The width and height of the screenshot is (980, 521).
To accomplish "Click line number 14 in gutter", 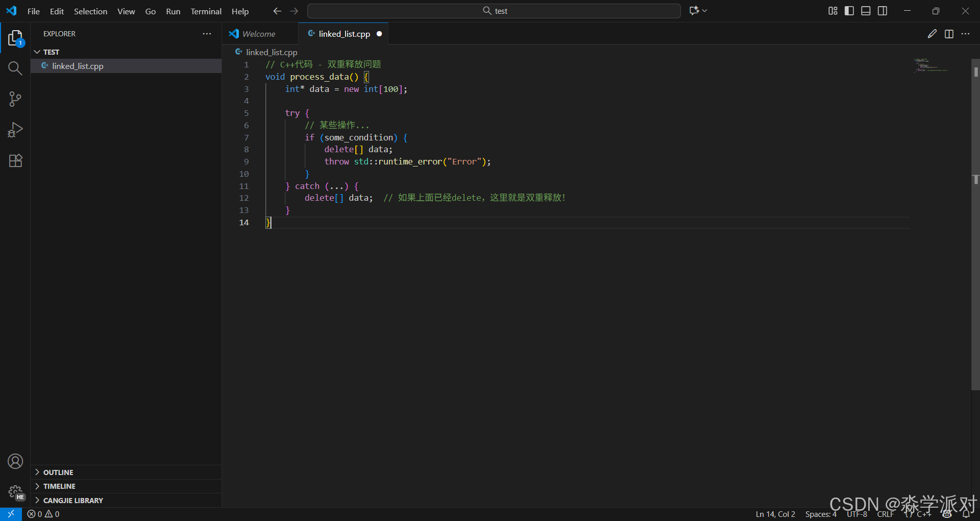I will [244, 222].
